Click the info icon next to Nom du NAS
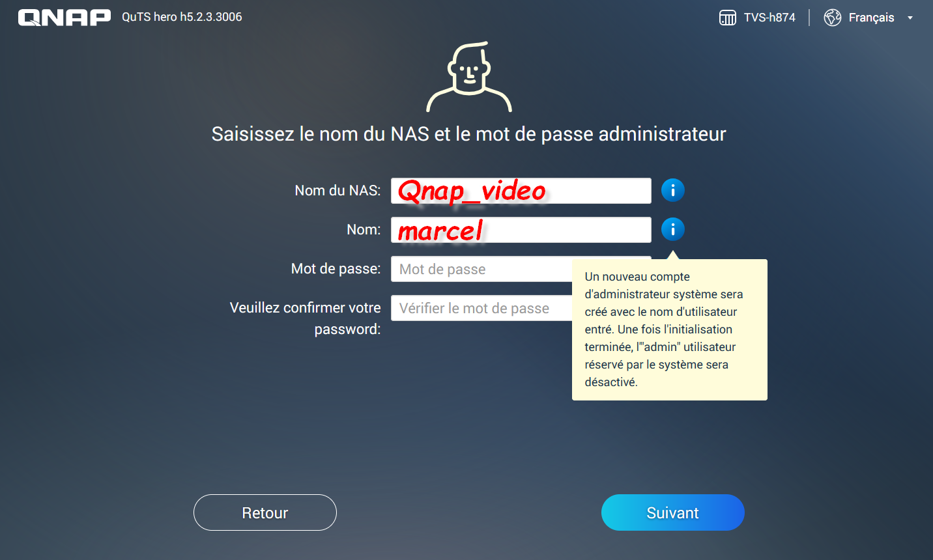Screen dimensions: 933x560 pos(672,190)
